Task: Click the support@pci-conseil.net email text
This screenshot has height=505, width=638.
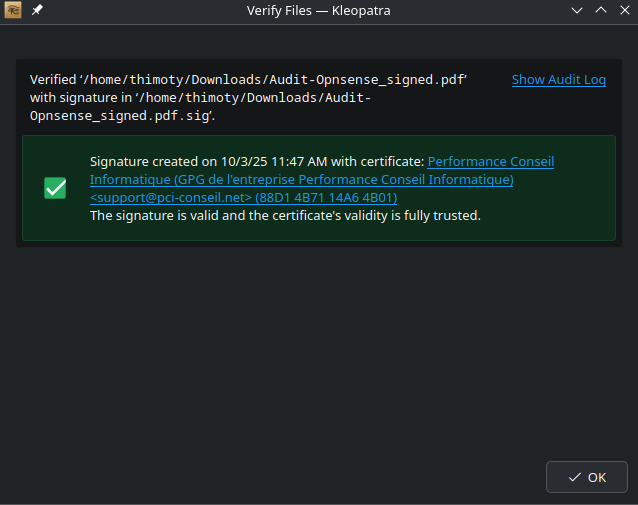Action: click(x=170, y=198)
